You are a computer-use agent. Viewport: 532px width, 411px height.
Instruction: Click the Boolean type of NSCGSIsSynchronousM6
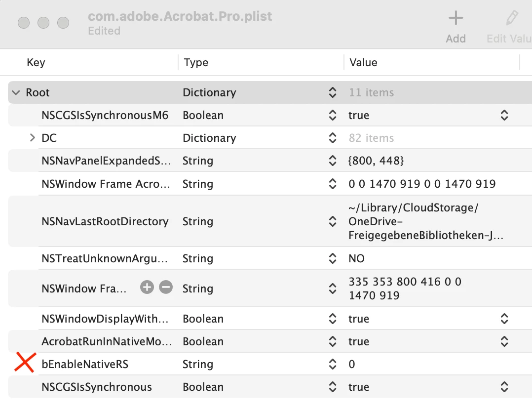pyautogui.click(x=203, y=115)
